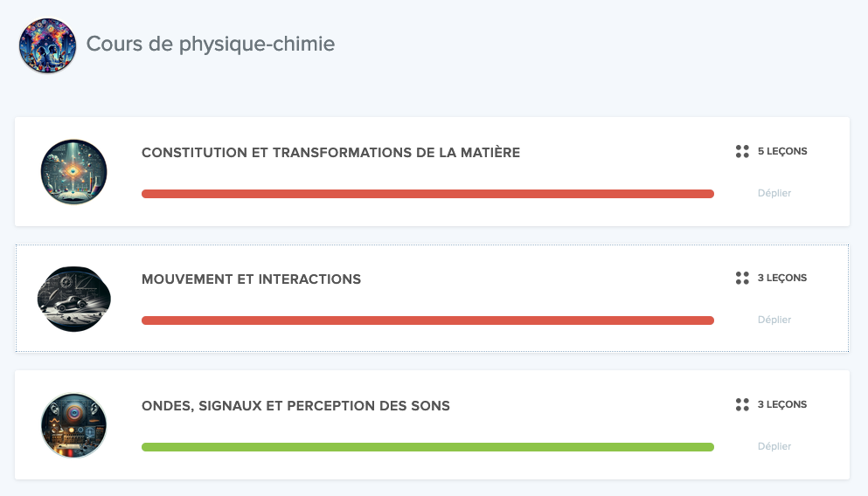The image size is (868, 496).
Task: Click four-dot icon in Mouvement et interactions row
Action: click(742, 278)
